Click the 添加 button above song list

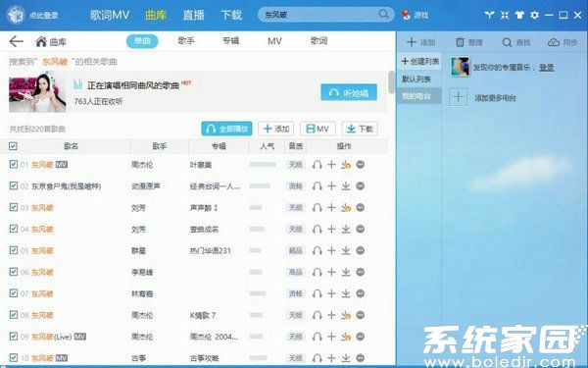click(x=276, y=129)
